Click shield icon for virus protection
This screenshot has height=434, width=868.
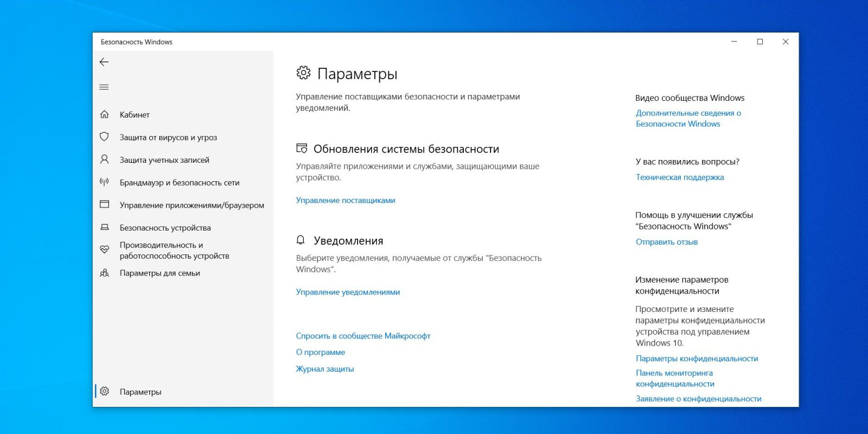(105, 137)
